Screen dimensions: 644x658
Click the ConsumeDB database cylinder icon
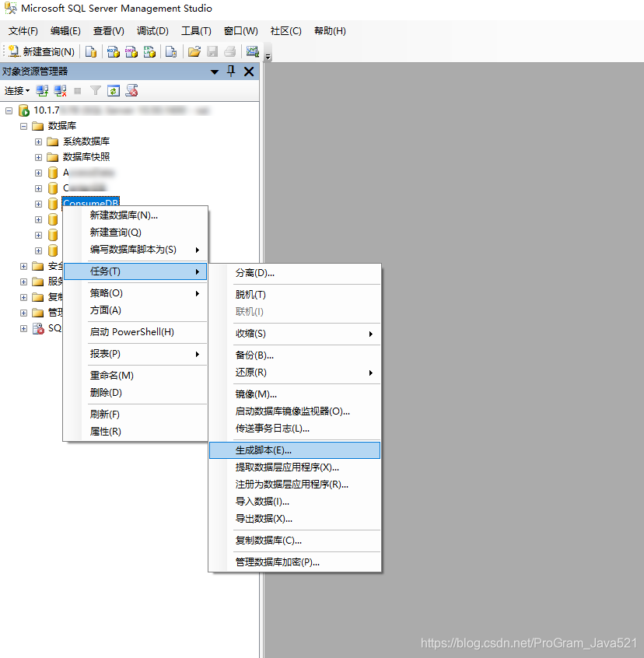pyautogui.click(x=53, y=204)
